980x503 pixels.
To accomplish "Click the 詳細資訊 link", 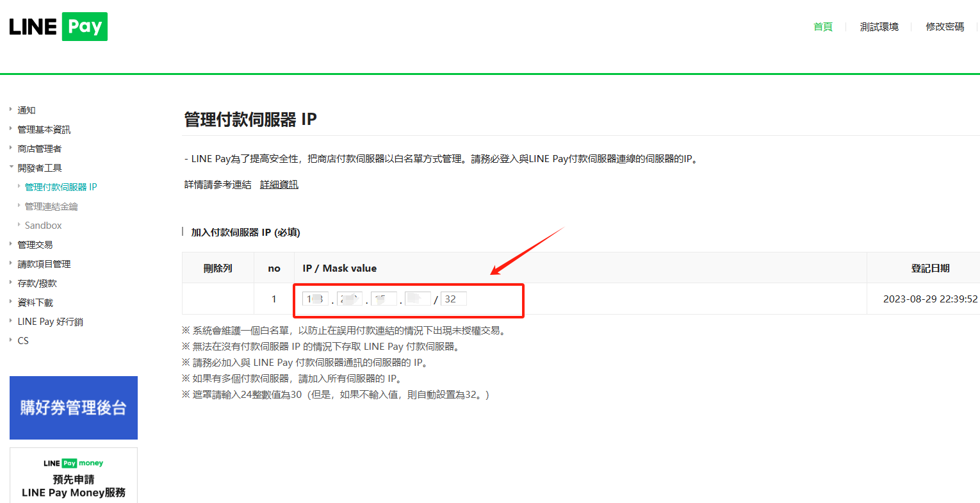I will click(279, 185).
